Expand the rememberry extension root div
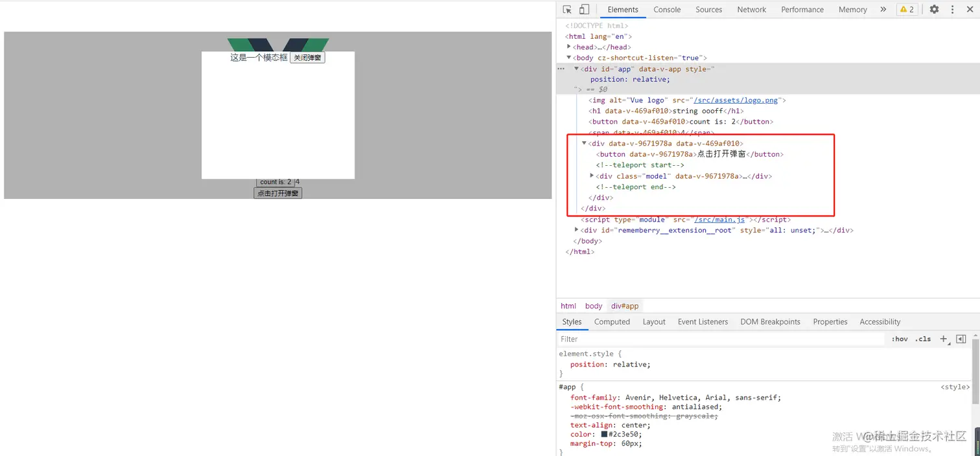The height and width of the screenshot is (456, 980). coord(577,230)
